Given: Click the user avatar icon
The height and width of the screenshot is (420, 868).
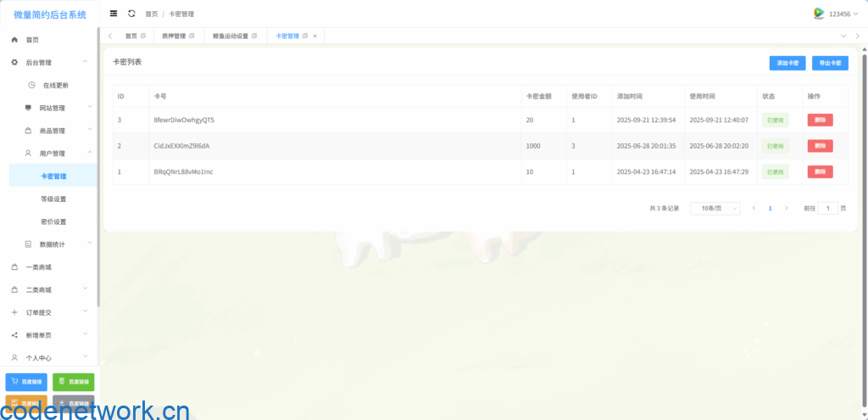Looking at the screenshot, I should pyautogui.click(x=819, y=14).
